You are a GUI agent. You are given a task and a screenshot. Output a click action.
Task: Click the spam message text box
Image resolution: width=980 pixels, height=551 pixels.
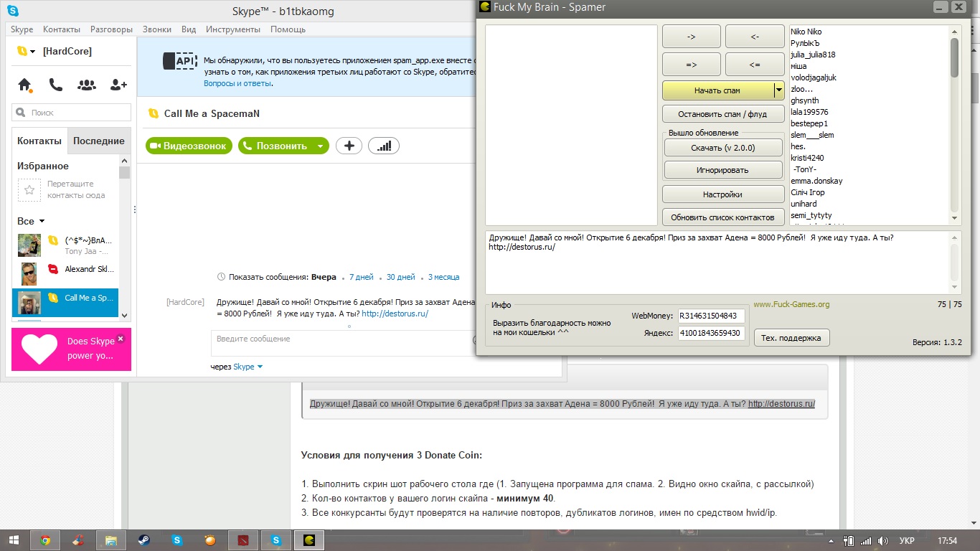click(717, 262)
